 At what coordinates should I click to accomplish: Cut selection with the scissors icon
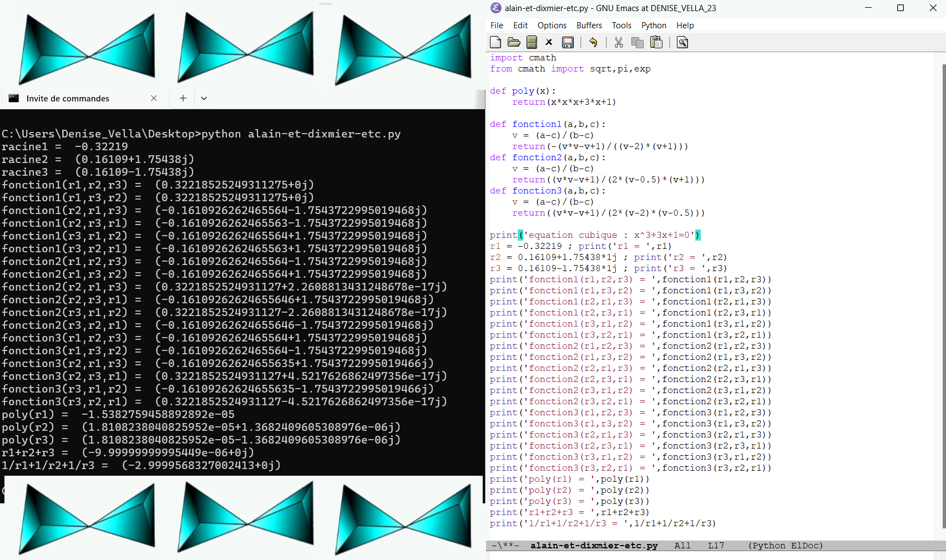619,42
